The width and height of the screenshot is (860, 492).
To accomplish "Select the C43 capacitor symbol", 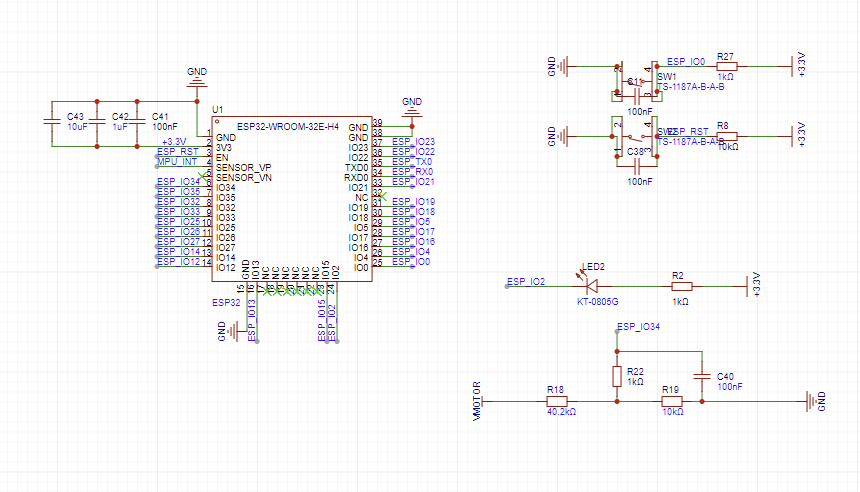I will tap(52, 124).
